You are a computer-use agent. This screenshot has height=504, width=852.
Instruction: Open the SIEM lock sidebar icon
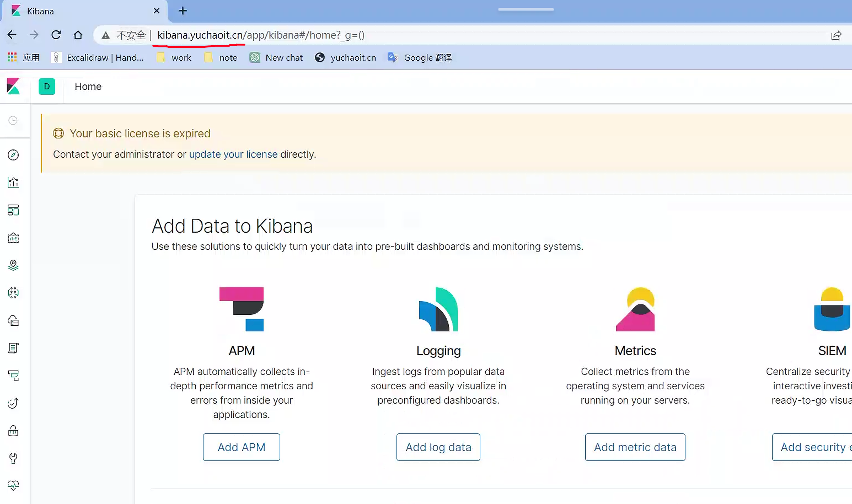point(13,431)
